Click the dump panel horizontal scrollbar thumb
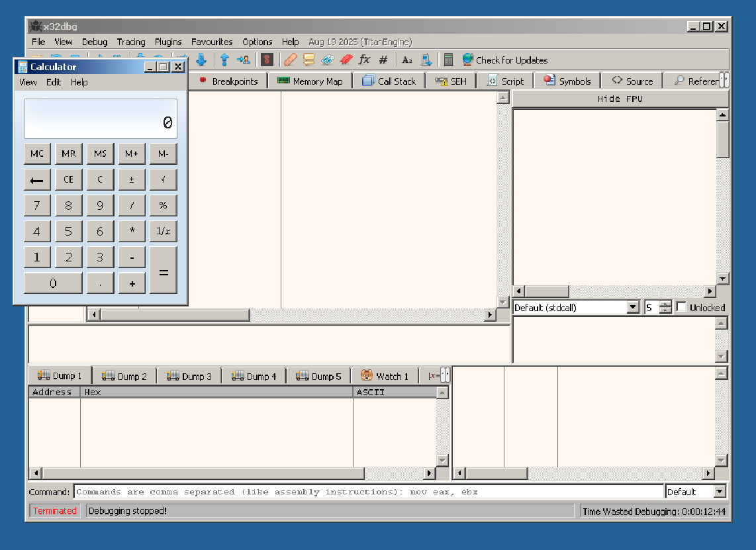Image resolution: width=756 pixels, height=550 pixels. click(203, 473)
